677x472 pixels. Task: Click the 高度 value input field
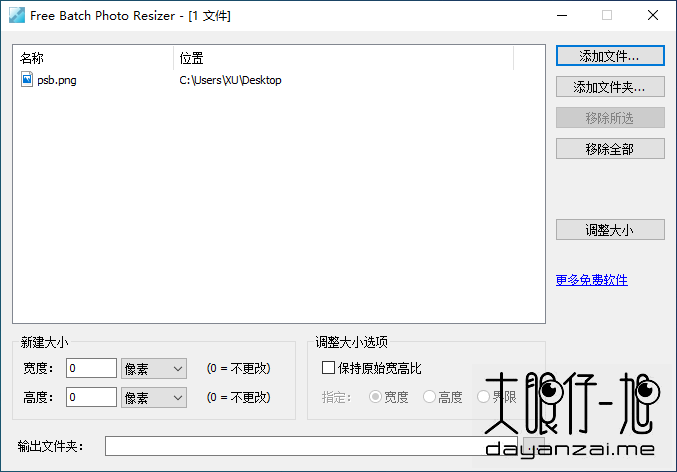tap(91, 397)
